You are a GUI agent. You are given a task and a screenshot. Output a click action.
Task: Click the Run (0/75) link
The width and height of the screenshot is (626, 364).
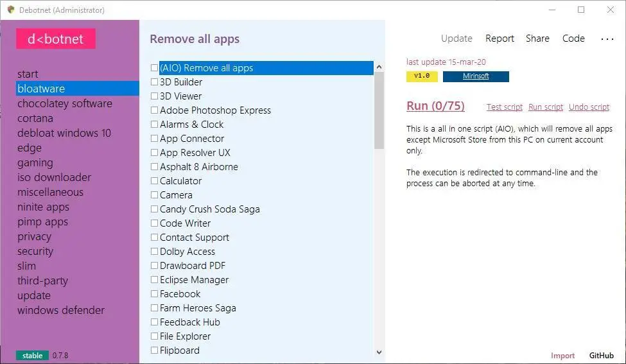435,106
